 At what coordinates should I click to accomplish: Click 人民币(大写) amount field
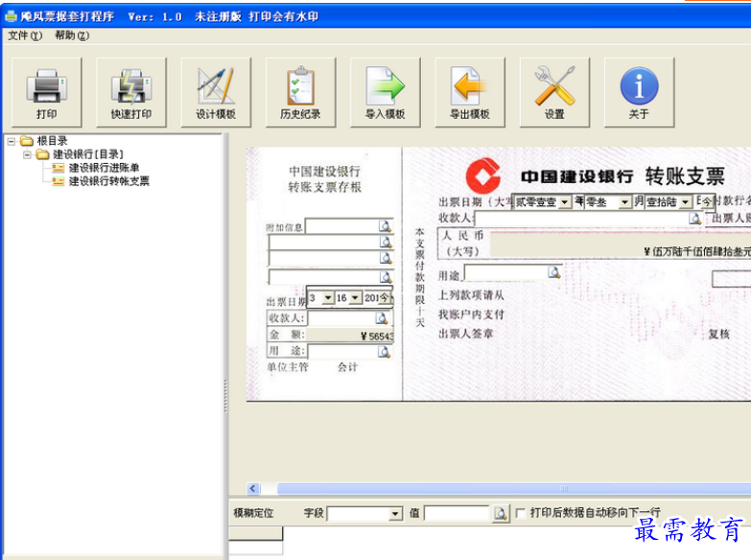(621, 245)
